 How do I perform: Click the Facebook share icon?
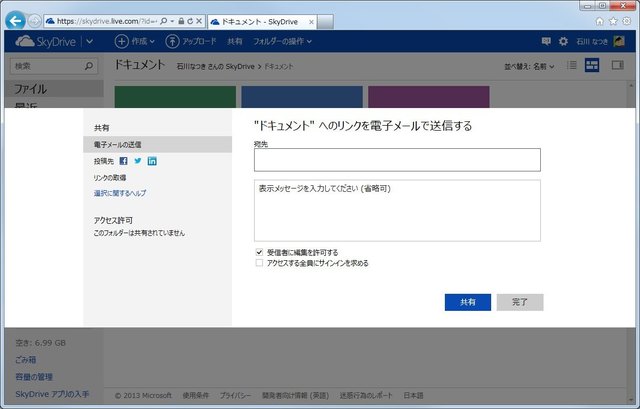(x=124, y=161)
